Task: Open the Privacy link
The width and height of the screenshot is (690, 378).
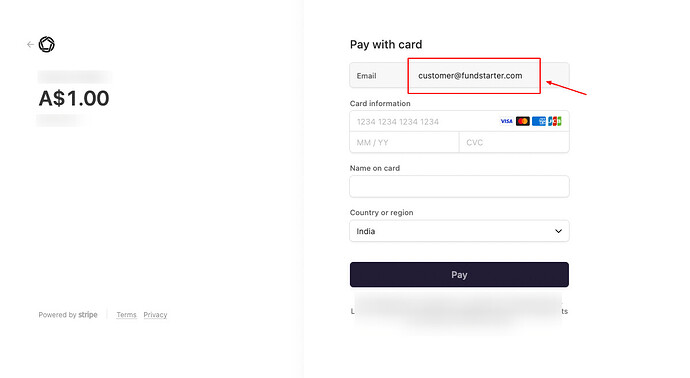Action: [155, 315]
